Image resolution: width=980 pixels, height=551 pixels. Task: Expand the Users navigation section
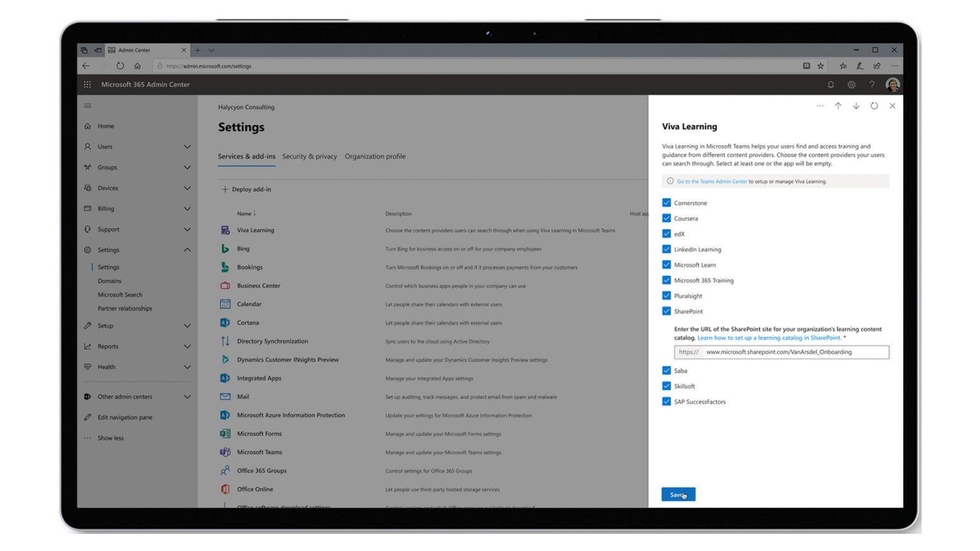(x=187, y=147)
